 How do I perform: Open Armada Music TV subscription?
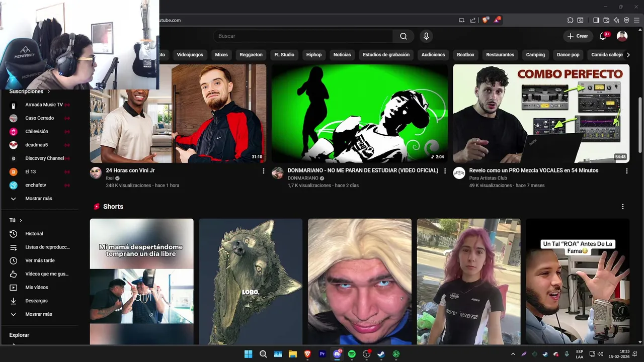[40, 105]
